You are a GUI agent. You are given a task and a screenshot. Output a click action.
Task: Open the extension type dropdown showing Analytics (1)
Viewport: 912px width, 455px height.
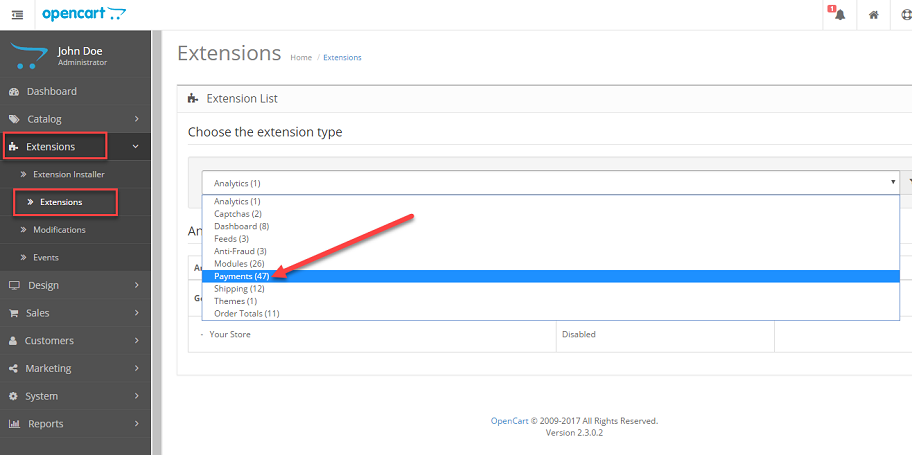pyautogui.click(x=550, y=183)
